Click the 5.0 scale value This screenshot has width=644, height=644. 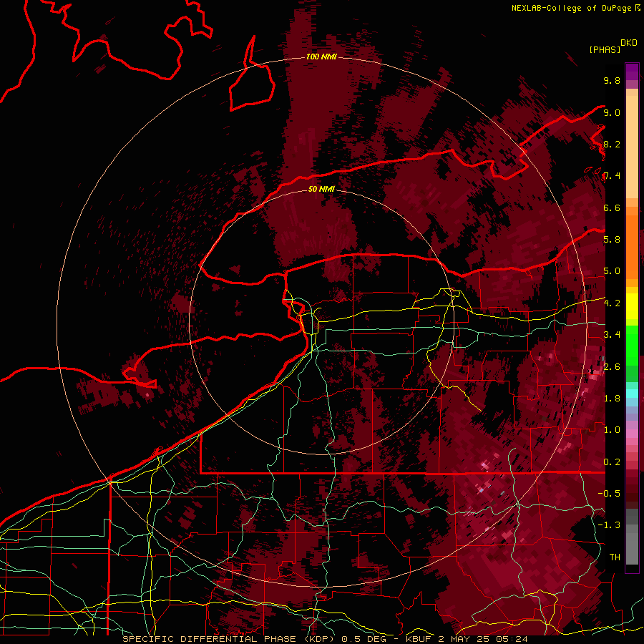click(x=612, y=271)
